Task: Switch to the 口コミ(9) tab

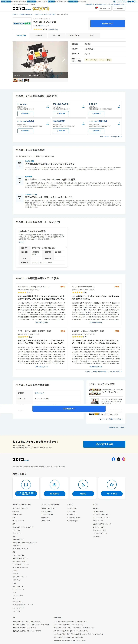Action: 56,36
